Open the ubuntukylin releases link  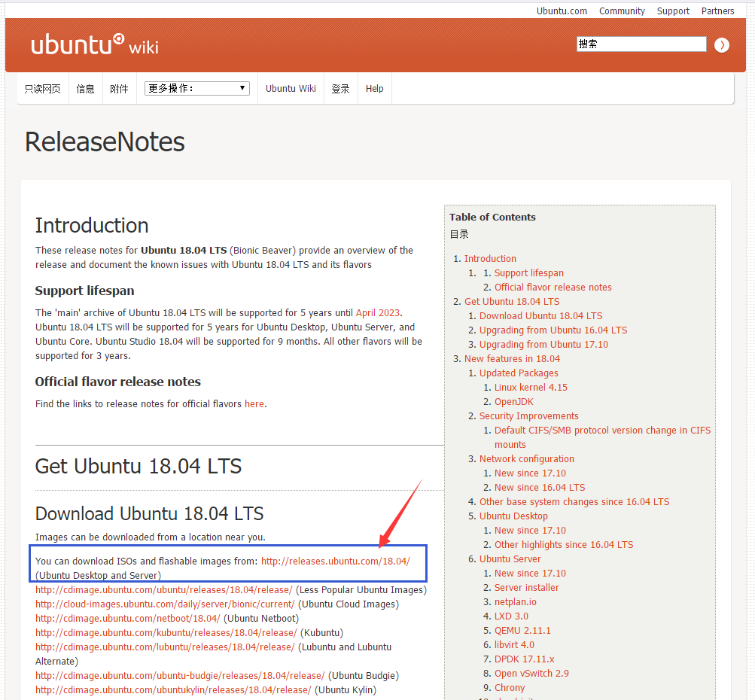[x=173, y=690]
